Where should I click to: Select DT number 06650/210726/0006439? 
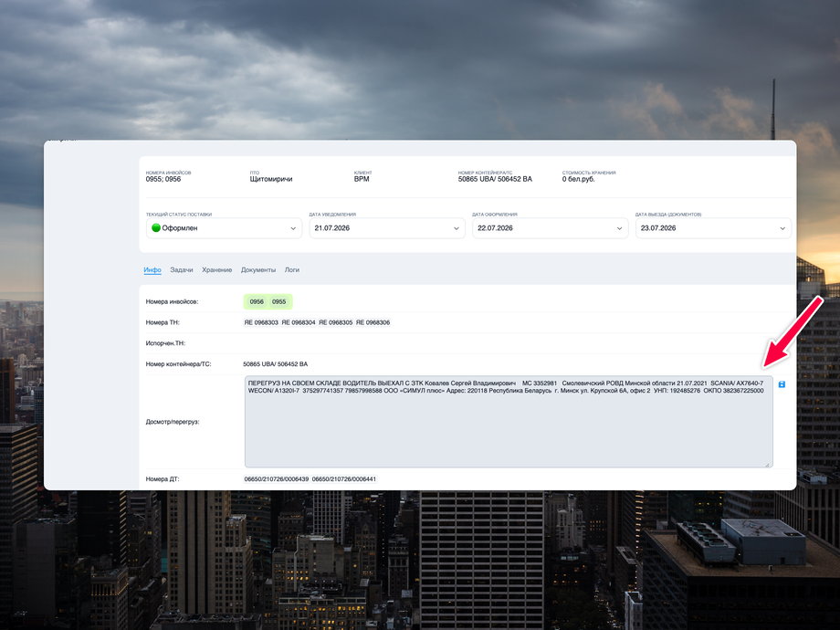pos(277,479)
